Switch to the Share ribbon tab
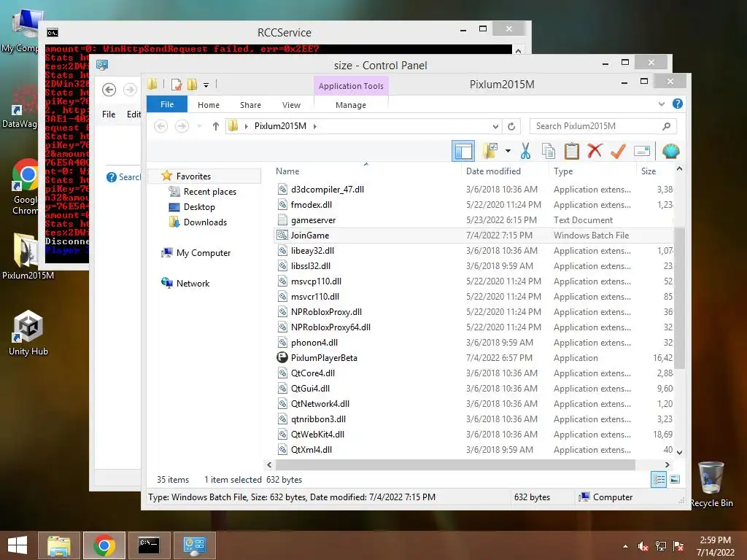Screen dimensions: 747x560 250,105
